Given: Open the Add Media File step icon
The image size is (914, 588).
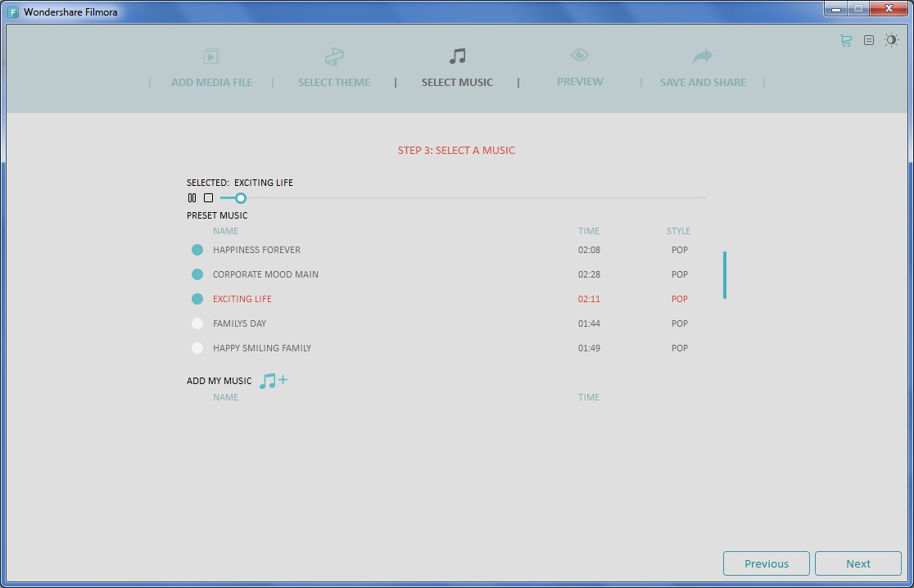Looking at the screenshot, I should pos(211,57).
